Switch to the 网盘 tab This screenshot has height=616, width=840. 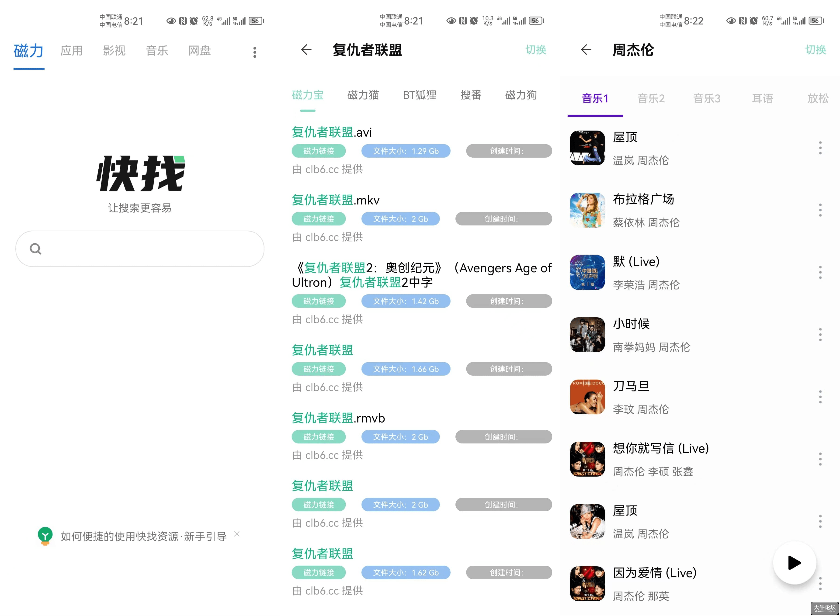[200, 51]
